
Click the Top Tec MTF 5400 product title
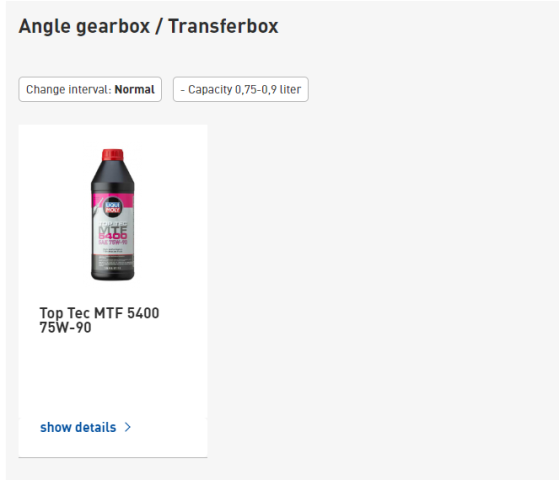99,320
